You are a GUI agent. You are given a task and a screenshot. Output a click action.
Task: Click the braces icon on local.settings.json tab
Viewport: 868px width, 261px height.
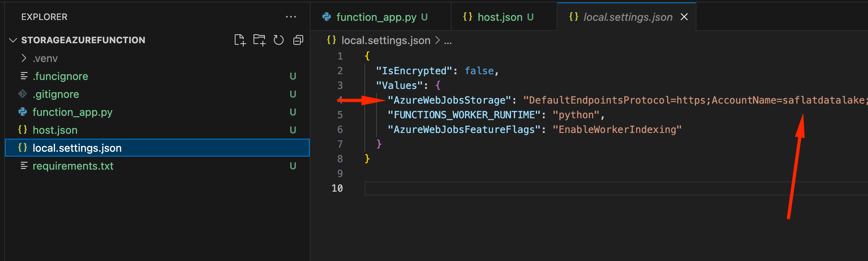573,17
